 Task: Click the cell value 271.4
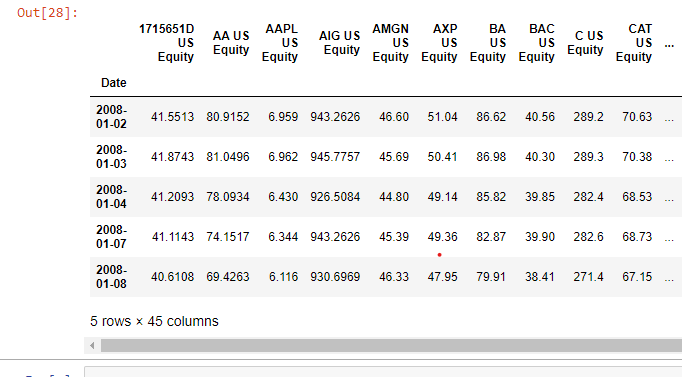pos(588,277)
